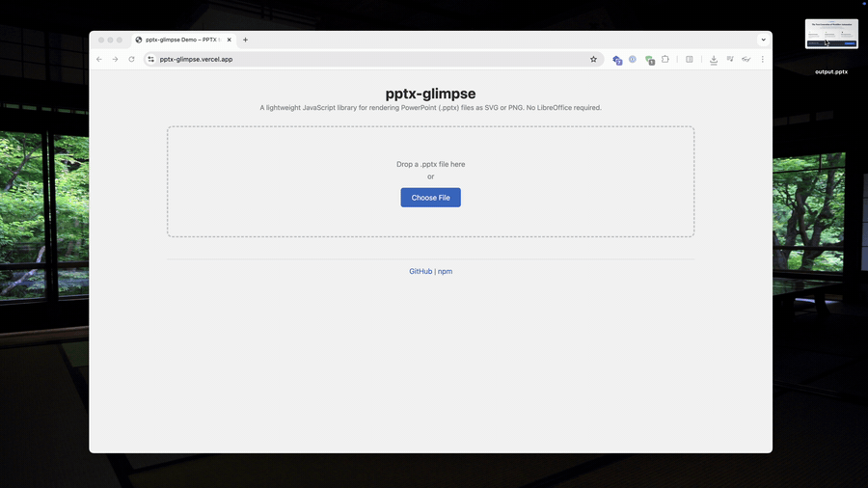Toggle the browser side panel icon
The image size is (868, 488).
[x=690, y=59]
